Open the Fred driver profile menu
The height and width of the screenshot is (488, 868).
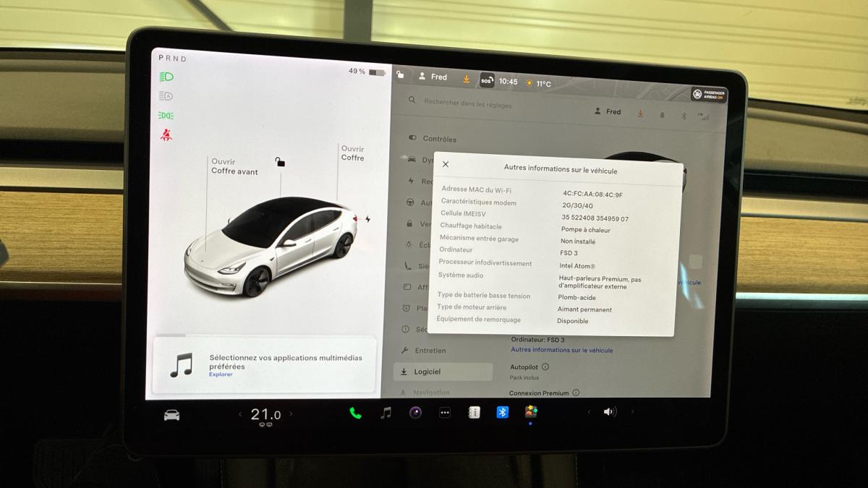(x=433, y=77)
